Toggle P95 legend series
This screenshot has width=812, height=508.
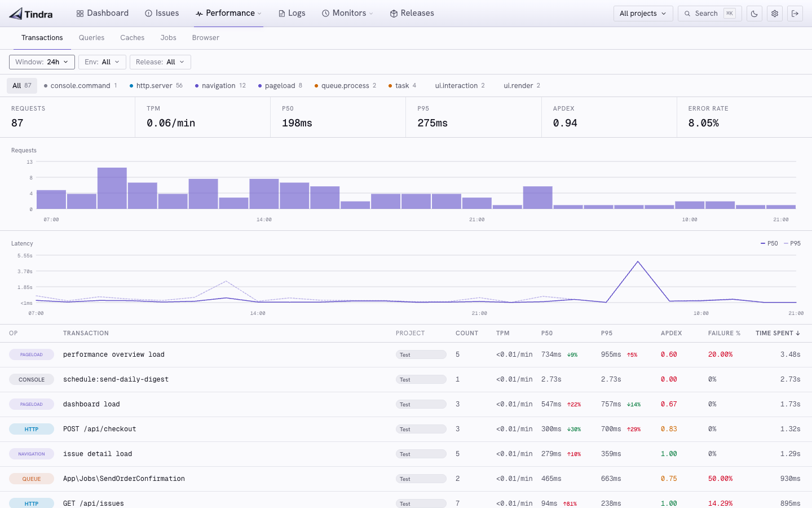[x=792, y=244]
